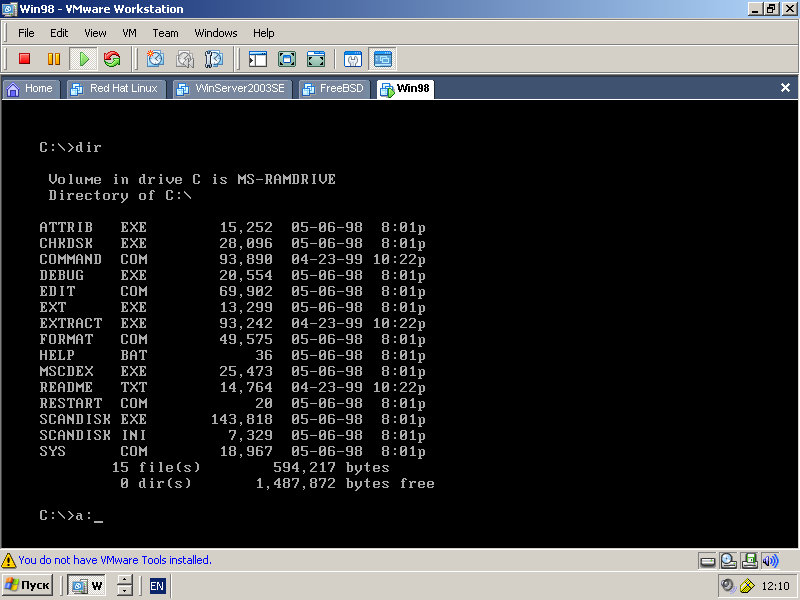Image resolution: width=800 pixels, height=600 pixels.
Task: Click the yellow system tray icon near clock
Action: click(x=747, y=585)
